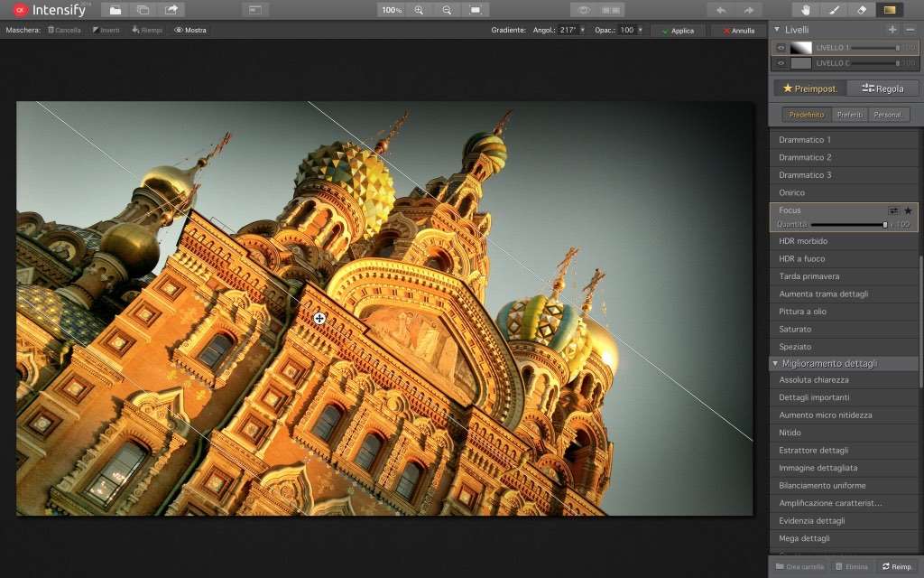This screenshot has width=924, height=578.
Task: Mark the Focus preset as favorite
Action: pos(909,210)
